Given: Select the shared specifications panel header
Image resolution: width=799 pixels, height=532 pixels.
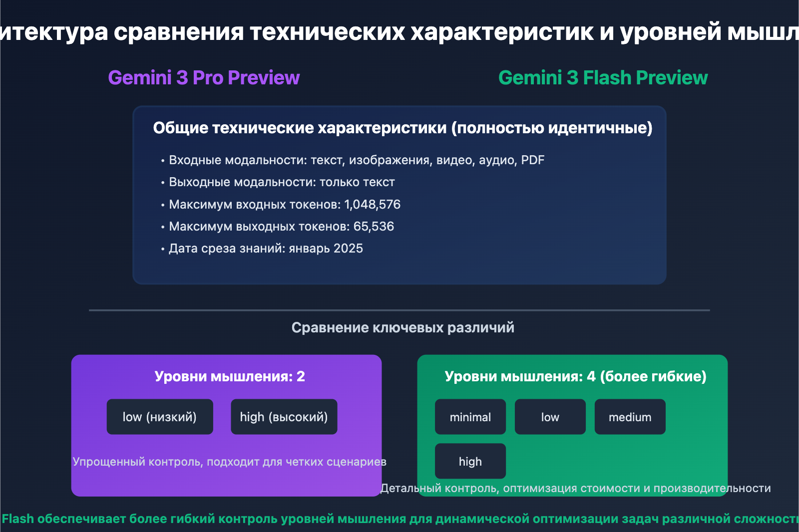Looking at the screenshot, I should point(402,128).
